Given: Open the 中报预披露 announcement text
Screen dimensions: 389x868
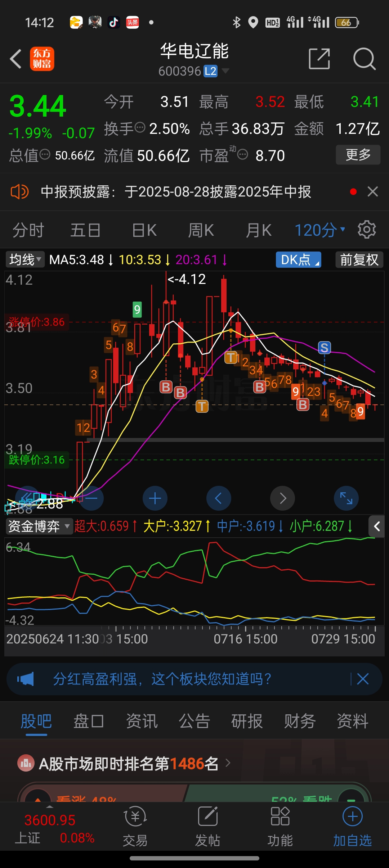Looking at the screenshot, I should coord(176,192).
